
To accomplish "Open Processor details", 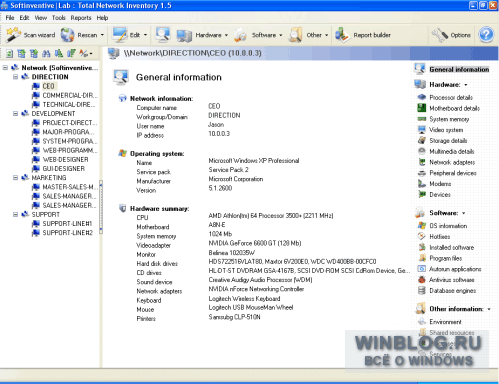I will pyautogui.click(x=451, y=97).
